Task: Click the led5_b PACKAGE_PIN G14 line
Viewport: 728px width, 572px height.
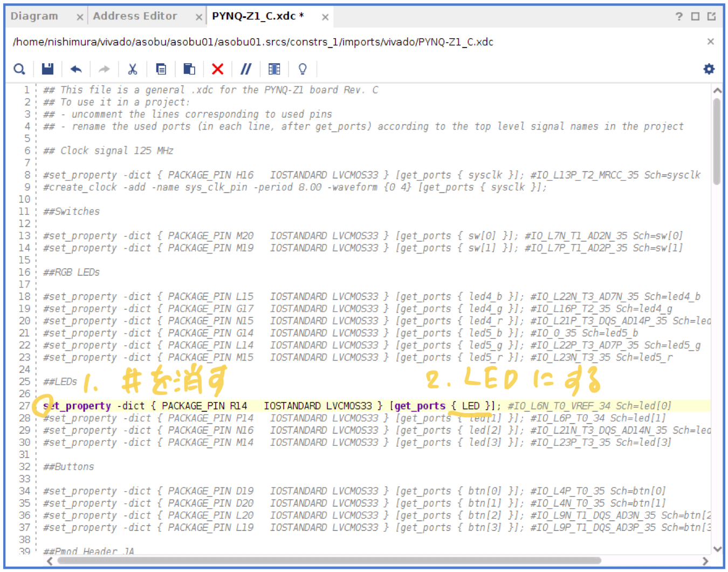Action: [x=341, y=333]
